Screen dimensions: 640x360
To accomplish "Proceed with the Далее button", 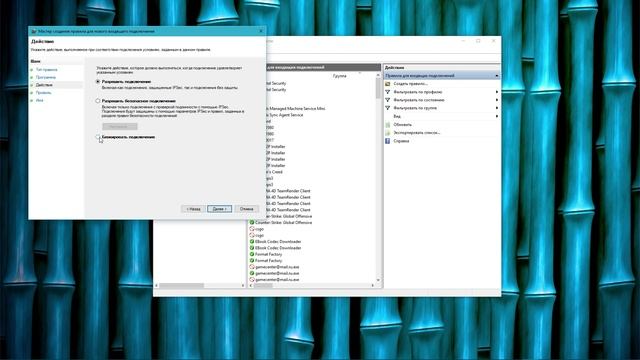I will pyautogui.click(x=220, y=209).
